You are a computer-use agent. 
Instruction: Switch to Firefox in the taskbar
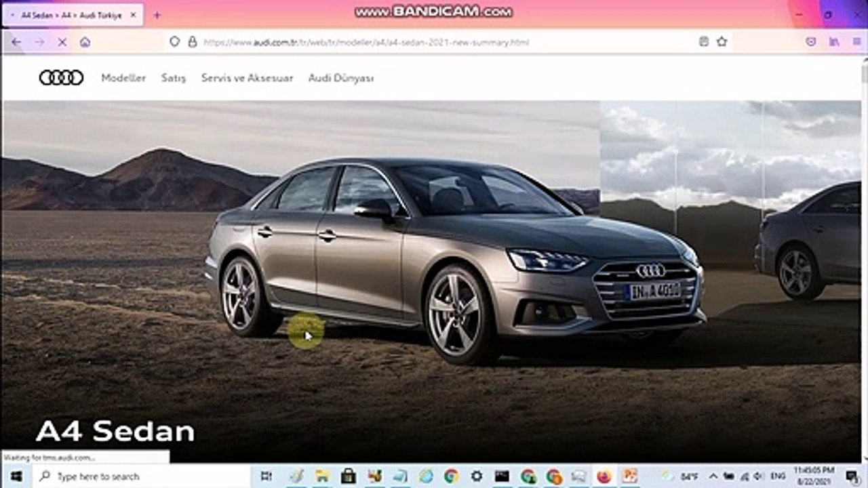coord(604,476)
